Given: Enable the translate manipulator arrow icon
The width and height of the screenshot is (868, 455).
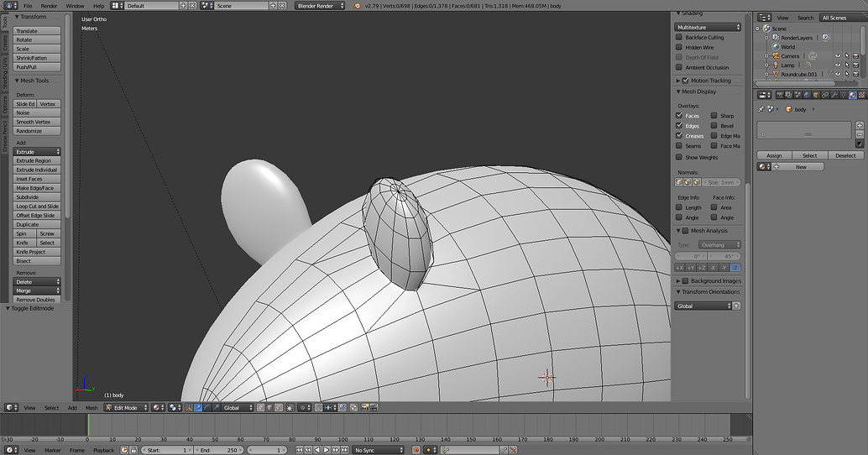Looking at the screenshot, I should pos(198,407).
